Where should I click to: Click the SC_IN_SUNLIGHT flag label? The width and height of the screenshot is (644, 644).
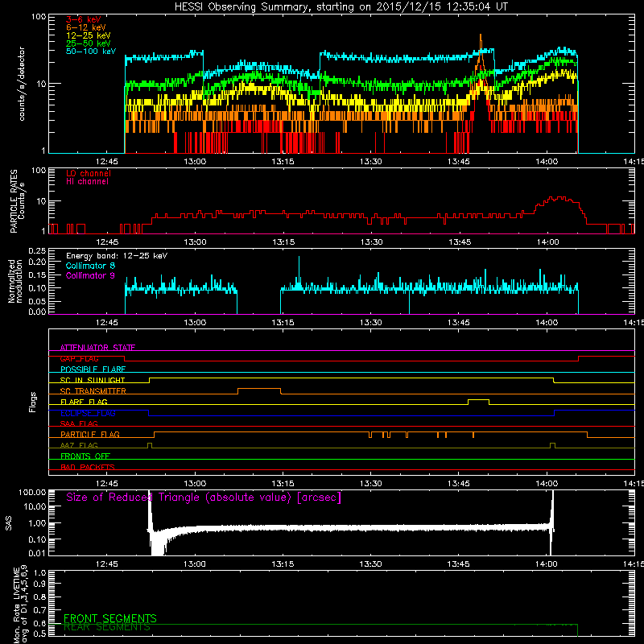[93, 380]
